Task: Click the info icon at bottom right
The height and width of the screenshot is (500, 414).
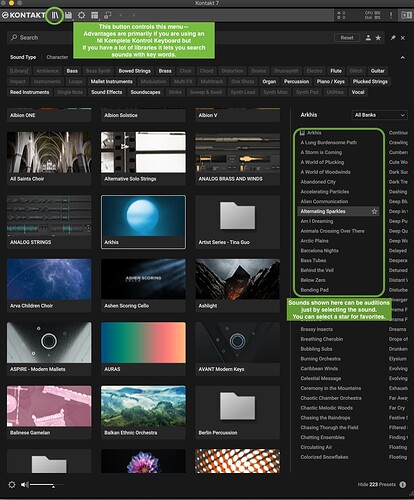Action: tap(403, 484)
